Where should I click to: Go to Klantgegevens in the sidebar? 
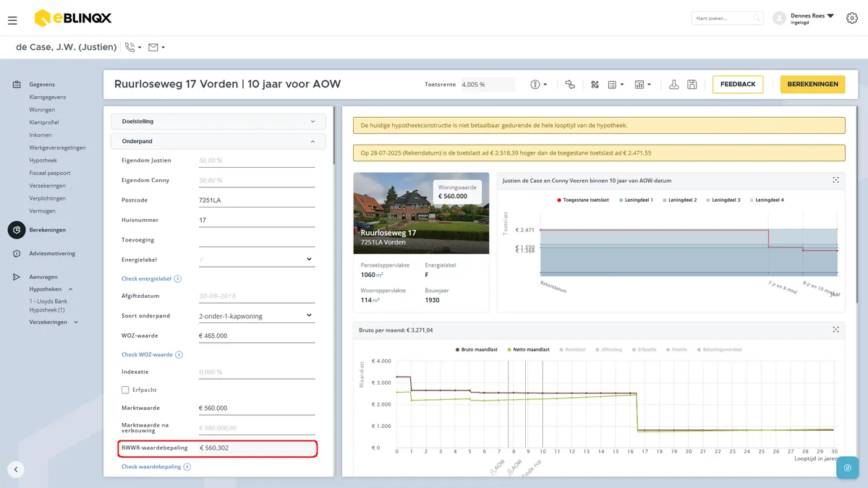(x=48, y=97)
